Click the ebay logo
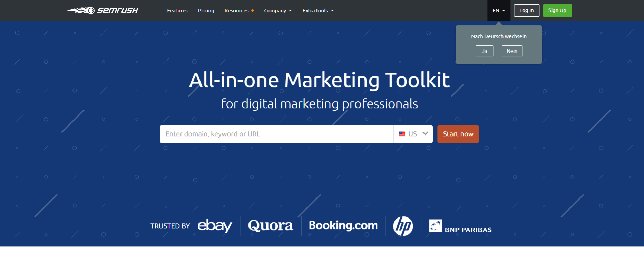Viewport: 644px width, 269px height. click(215, 226)
